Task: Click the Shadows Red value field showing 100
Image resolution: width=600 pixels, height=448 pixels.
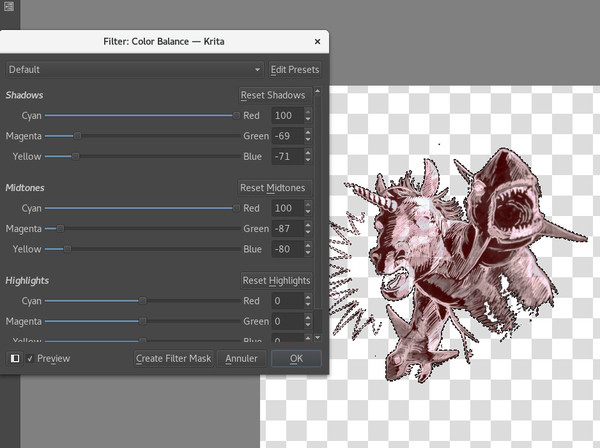Action: (288, 116)
